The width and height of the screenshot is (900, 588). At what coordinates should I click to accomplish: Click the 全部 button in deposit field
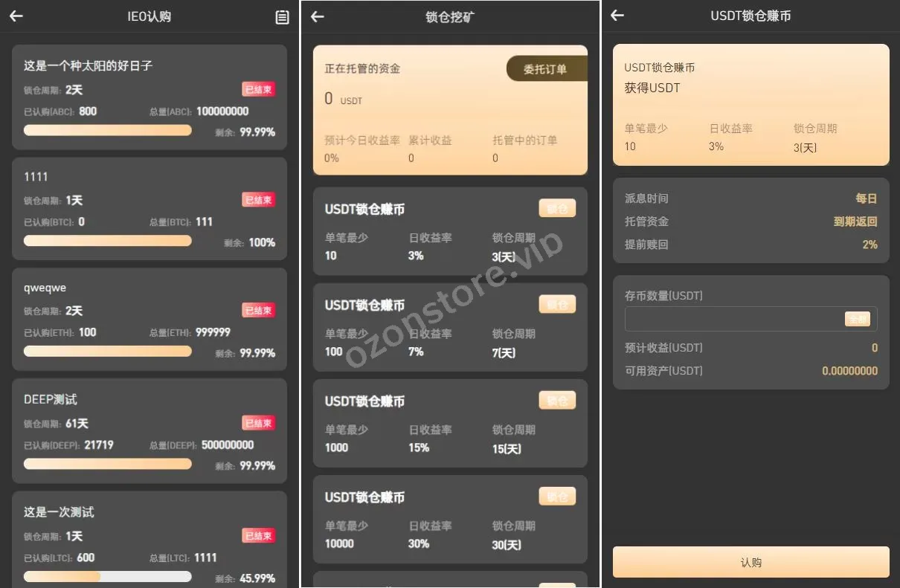pyautogui.click(x=858, y=319)
